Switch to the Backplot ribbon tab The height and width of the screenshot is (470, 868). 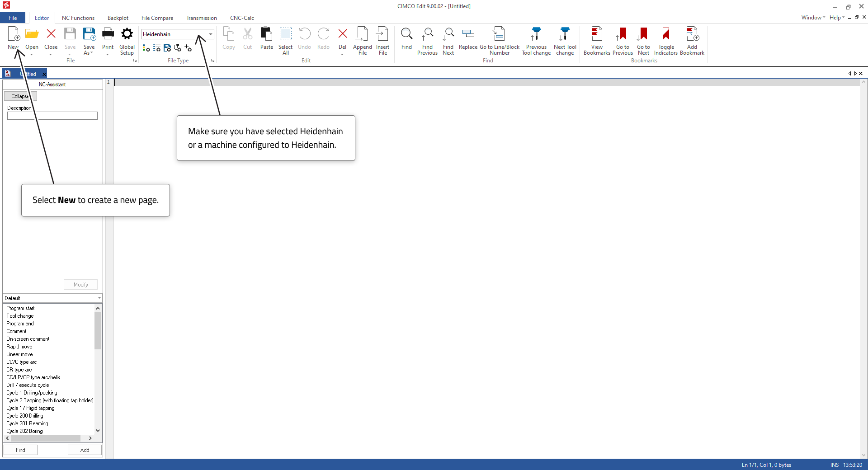(118, 18)
